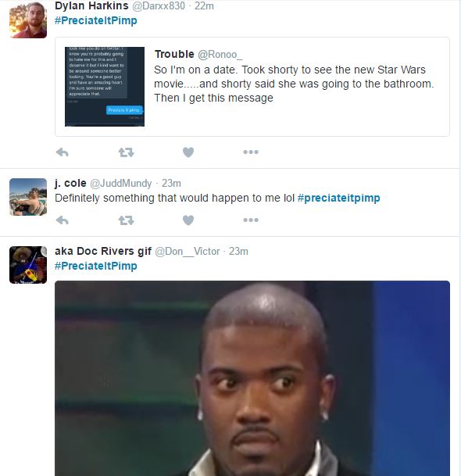461x476 pixels.
Task: Open the @Don__Victor profile handle
Action: point(188,252)
